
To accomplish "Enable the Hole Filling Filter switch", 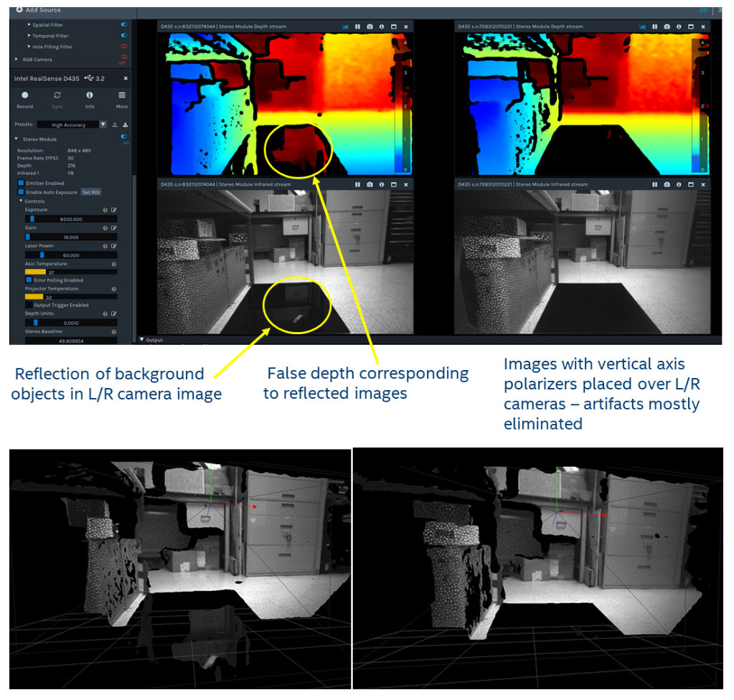I will coord(124,47).
